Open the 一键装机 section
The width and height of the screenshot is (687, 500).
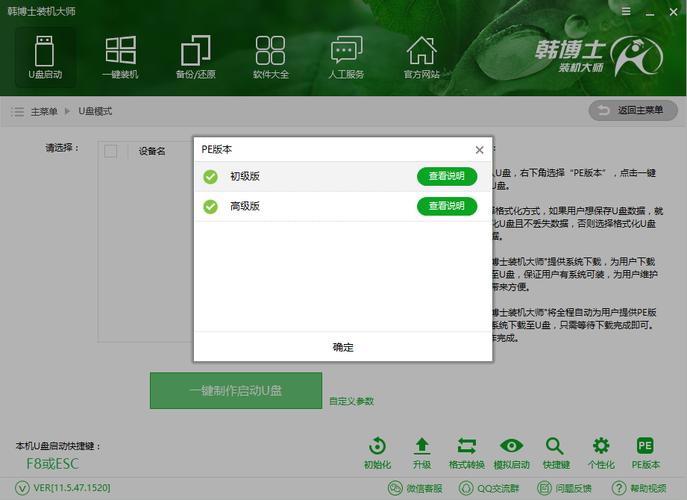pos(120,57)
